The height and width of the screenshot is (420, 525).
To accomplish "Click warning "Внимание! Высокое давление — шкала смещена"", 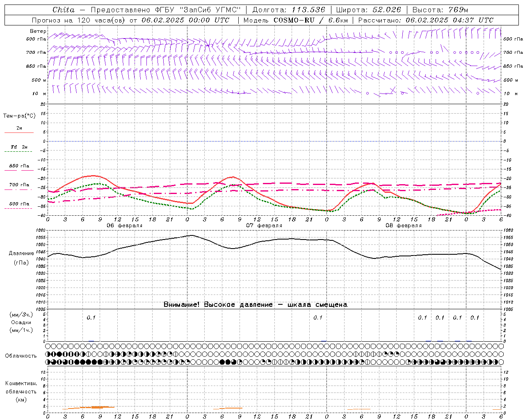I will coord(255,305).
